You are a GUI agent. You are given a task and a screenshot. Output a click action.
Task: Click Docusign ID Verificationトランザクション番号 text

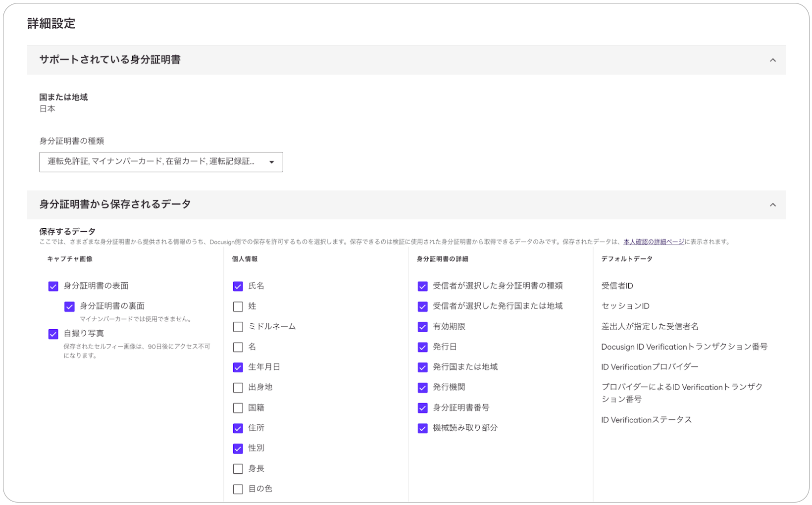[684, 347]
